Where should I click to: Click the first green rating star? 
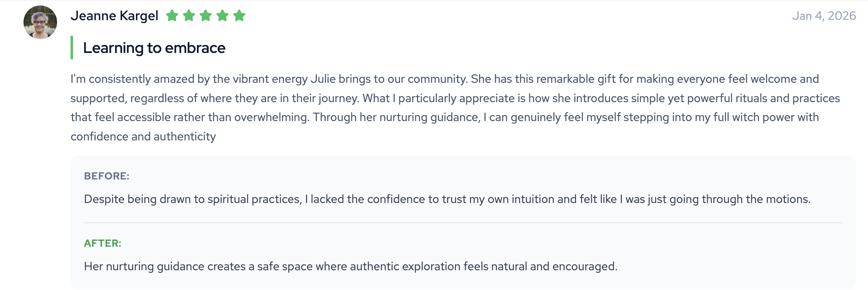[172, 16]
